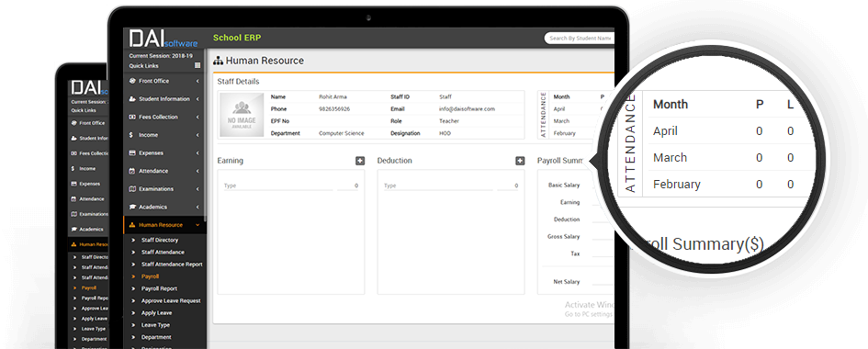Open Staff Attendance in the laptop submenu
868x349 pixels.
click(x=163, y=253)
